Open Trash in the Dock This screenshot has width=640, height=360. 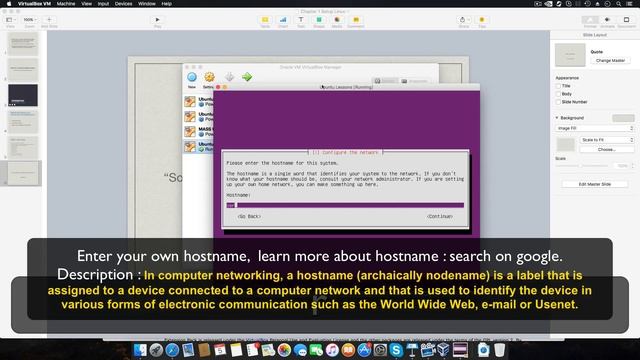(x=500, y=350)
